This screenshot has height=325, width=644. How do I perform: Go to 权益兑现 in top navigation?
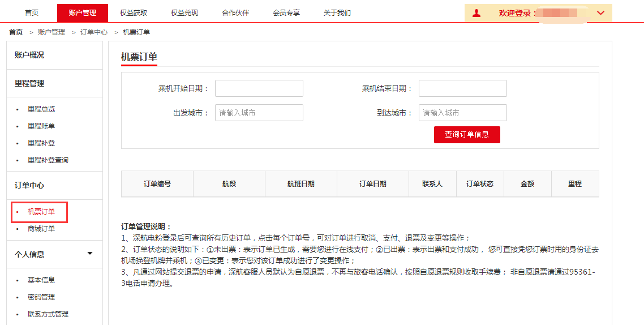tap(184, 13)
